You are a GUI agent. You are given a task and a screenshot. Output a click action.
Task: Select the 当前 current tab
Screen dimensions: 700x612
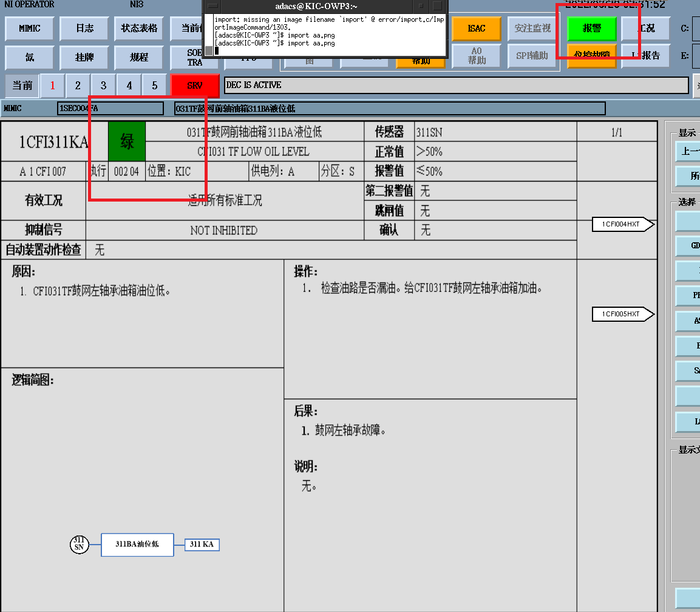[22, 86]
